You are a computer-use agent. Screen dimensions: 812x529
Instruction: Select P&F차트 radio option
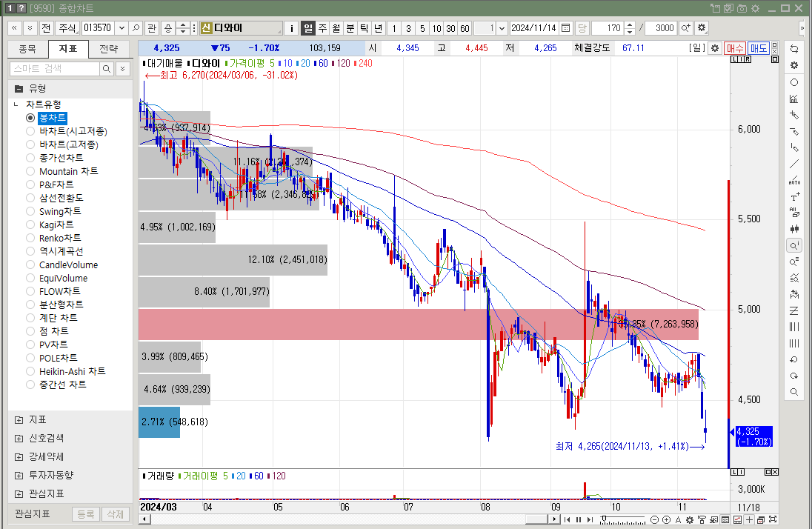pos(30,184)
